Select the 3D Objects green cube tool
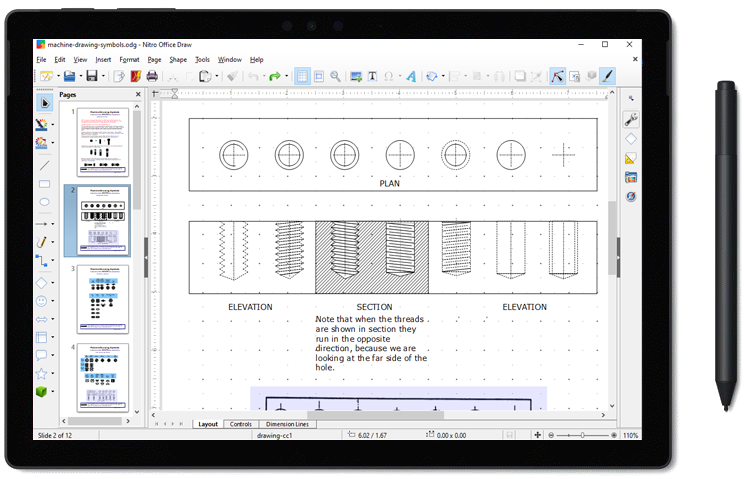The image size is (744, 479). pyautogui.click(x=42, y=392)
